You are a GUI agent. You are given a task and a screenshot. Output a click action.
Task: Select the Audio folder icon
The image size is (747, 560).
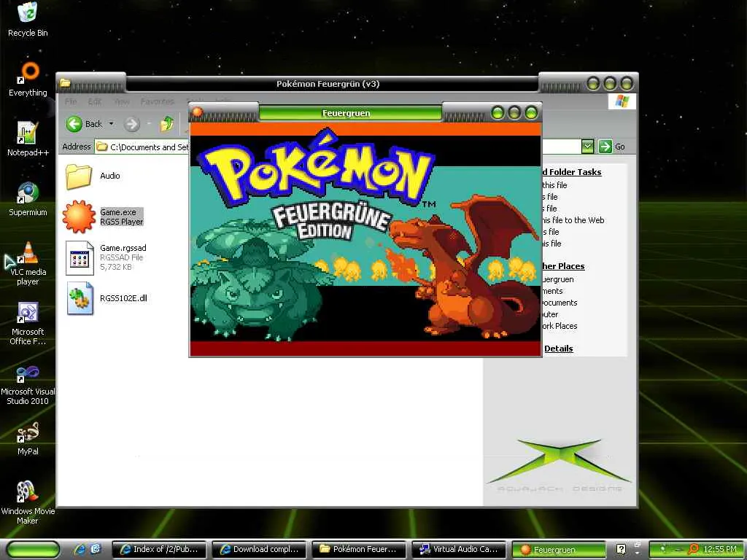79,176
